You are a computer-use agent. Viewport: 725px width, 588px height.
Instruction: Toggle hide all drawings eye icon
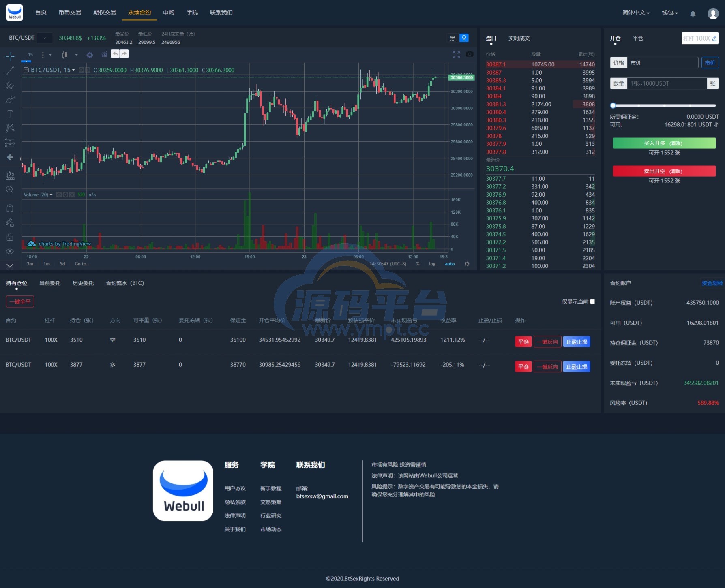[10, 251]
